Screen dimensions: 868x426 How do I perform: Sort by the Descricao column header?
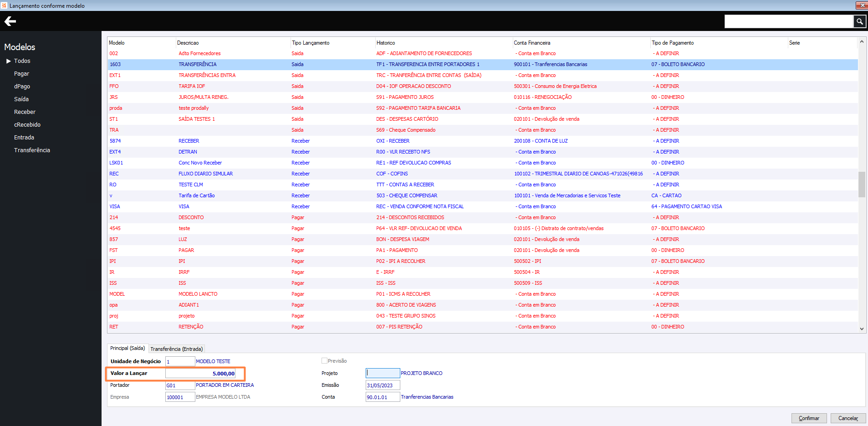point(233,43)
